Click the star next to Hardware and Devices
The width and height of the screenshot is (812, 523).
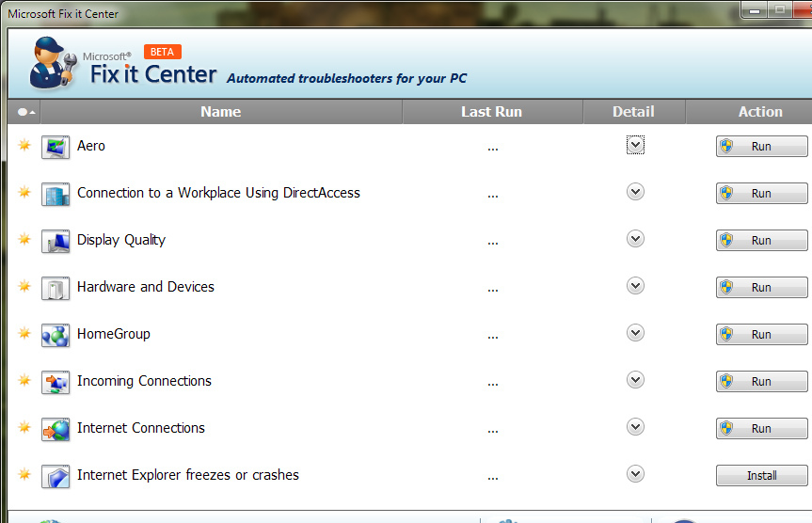(x=24, y=286)
